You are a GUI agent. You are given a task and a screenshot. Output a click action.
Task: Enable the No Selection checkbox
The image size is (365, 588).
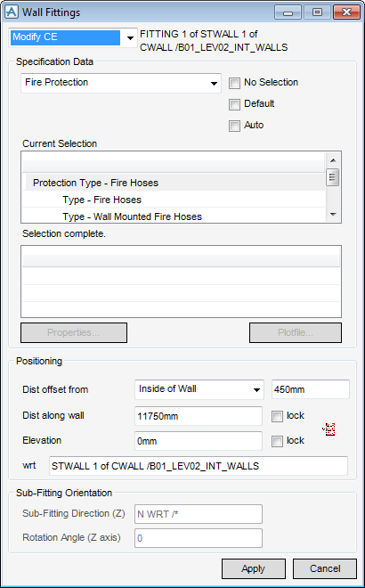[x=234, y=83]
